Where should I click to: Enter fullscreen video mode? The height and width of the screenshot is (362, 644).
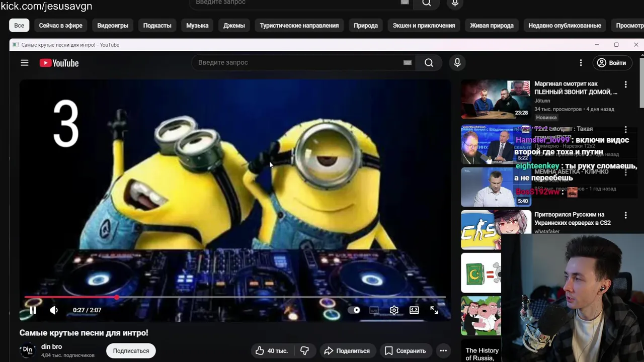pos(434,310)
